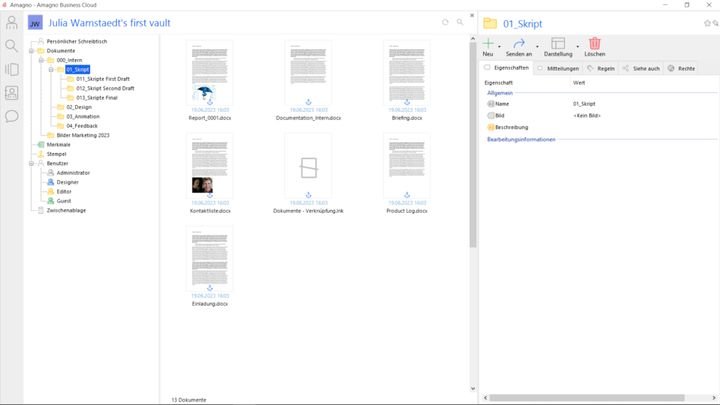This screenshot has height=405, width=720.
Task: Open the user profile icon in sidebar
Action: 12,22
